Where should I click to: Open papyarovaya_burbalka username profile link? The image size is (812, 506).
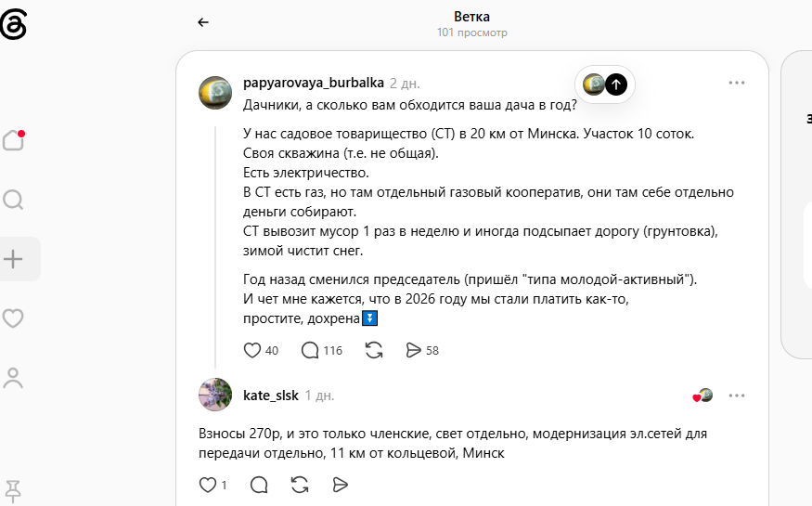coord(314,83)
